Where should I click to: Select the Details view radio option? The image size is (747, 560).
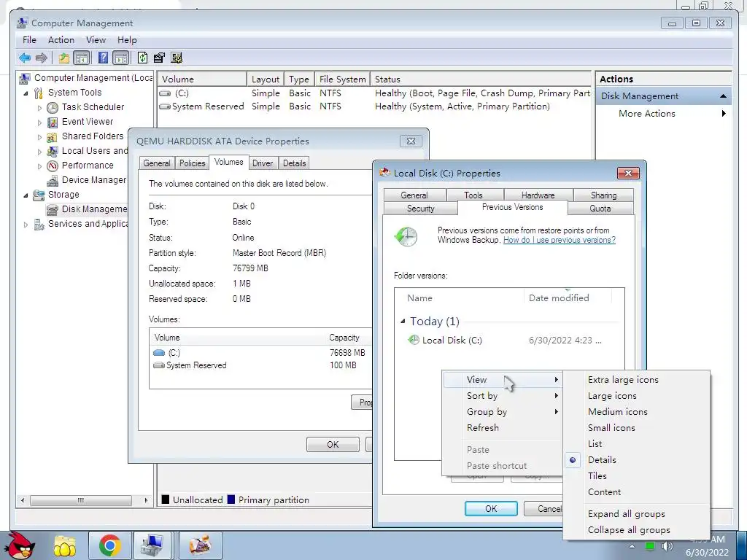[x=573, y=460]
